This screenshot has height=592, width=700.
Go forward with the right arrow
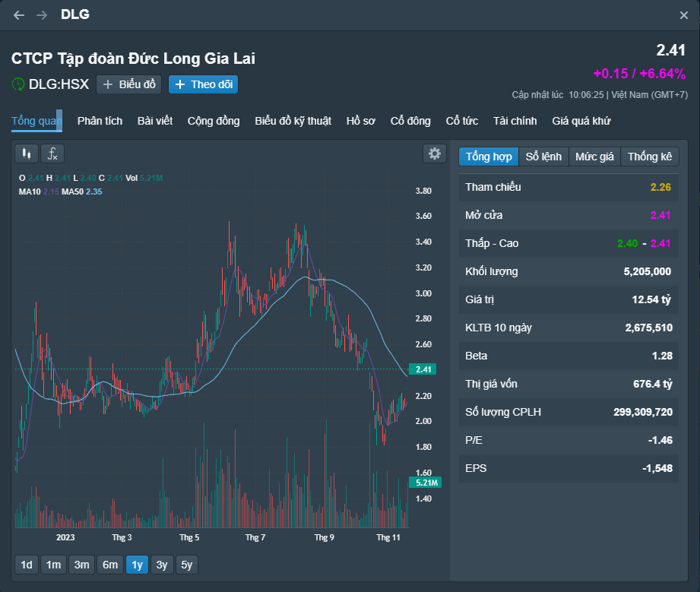coord(42,15)
